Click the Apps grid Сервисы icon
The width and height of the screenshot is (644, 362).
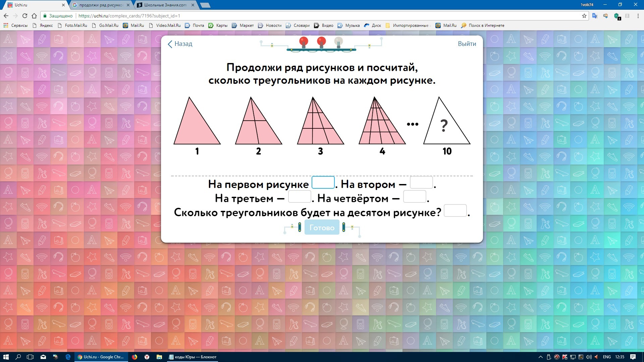coord(6,25)
